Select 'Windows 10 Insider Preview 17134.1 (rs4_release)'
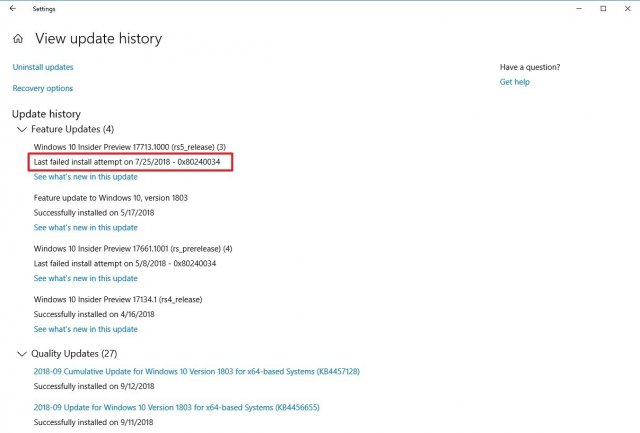 point(118,300)
